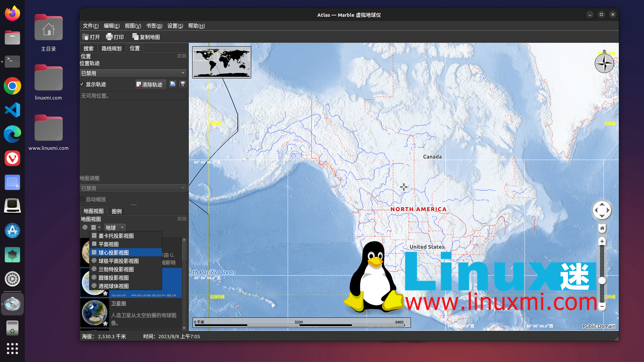Select 圆锥投影视图 (Conic) from the projection list
Viewport: 644px width, 362px height.
pyautogui.click(x=126, y=278)
